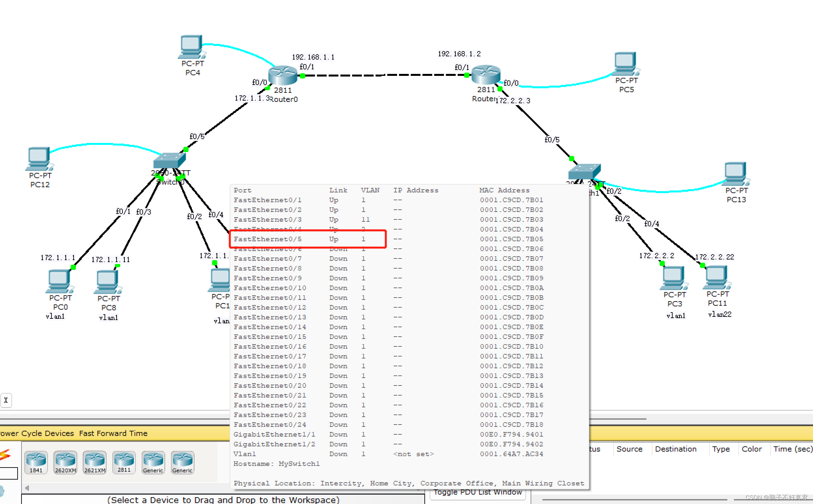The width and height of the screenshot is (813, 504).
Task: Select the first Generic router icon
Action: pos(153,462)
